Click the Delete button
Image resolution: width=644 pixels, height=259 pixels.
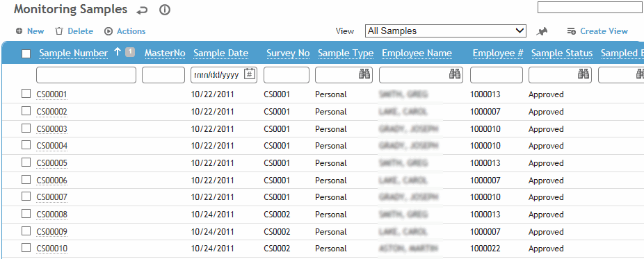click(74, 31)
